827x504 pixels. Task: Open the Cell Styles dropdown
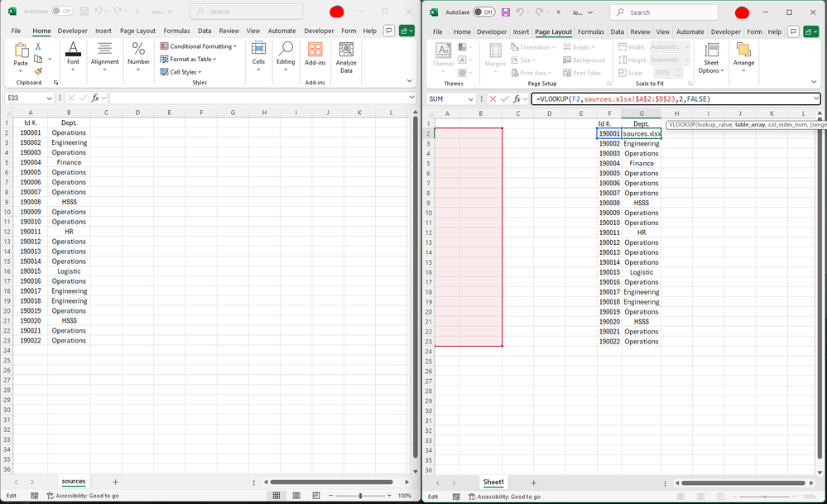[x=181, y=72]
